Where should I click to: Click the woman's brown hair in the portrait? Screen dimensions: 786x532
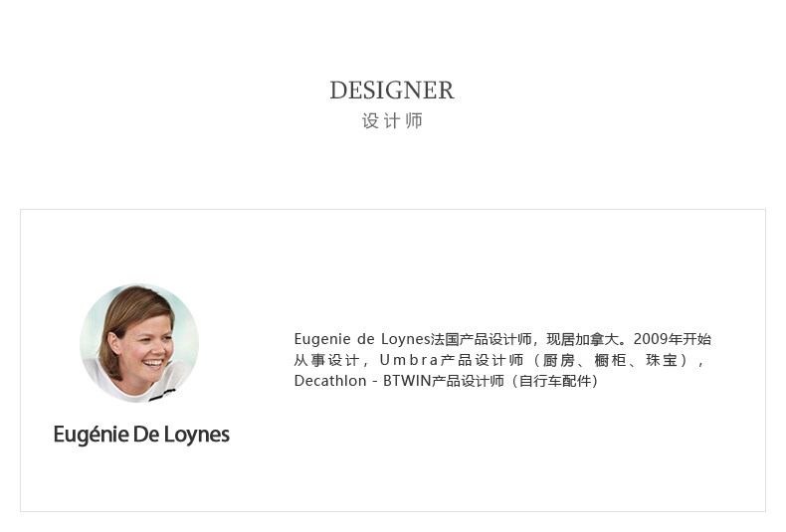coord(130,310)
